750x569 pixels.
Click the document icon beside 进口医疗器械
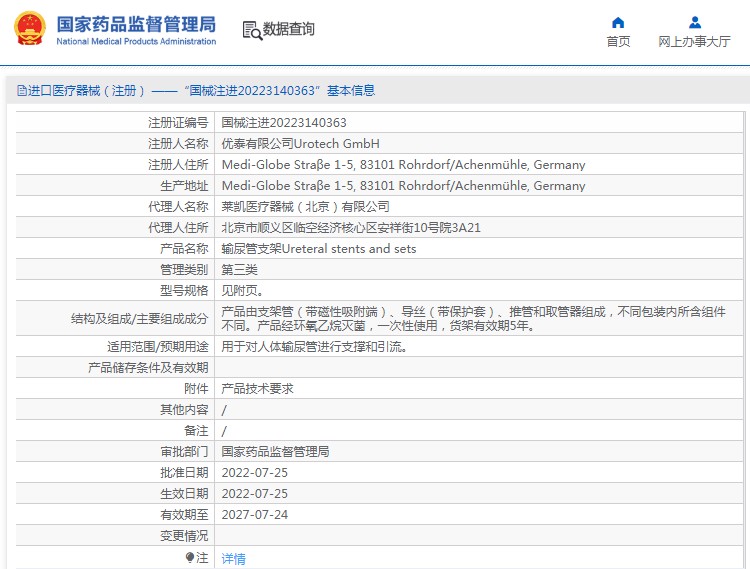[22, 90]
